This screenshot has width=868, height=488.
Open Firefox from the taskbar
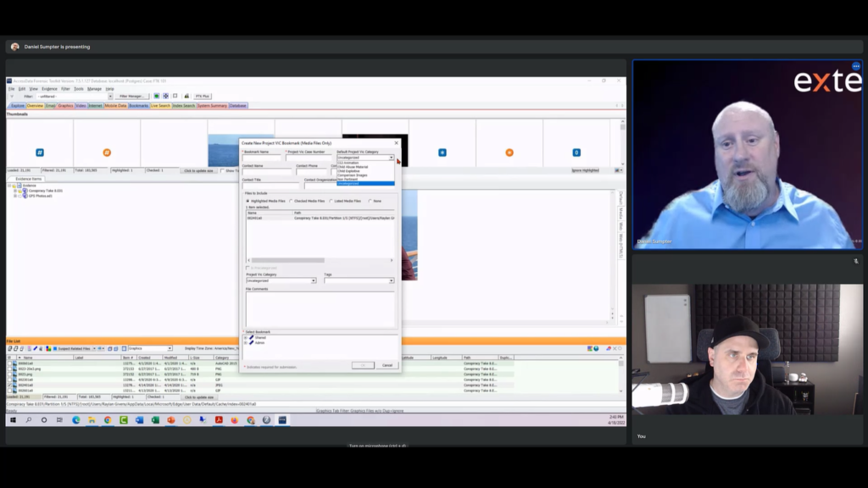(x=235, y=420)
